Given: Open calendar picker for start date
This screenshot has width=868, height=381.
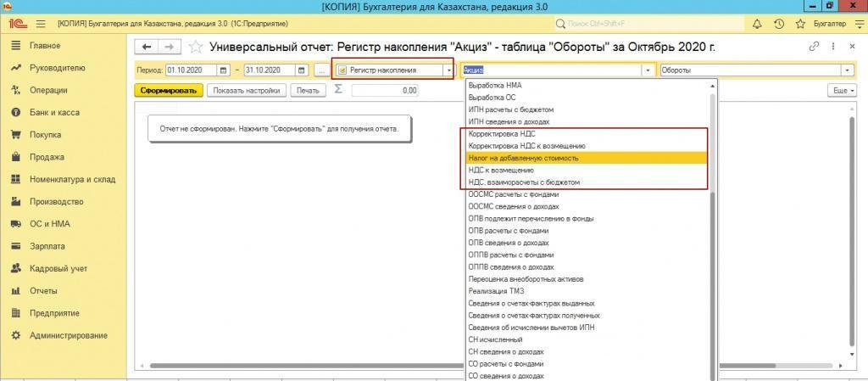Looking at the screenshot, I should point(224,70).
